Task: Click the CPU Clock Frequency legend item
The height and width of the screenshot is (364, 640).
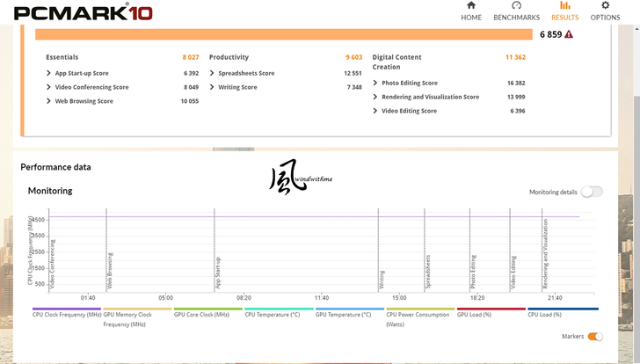Action: point(67,314)
